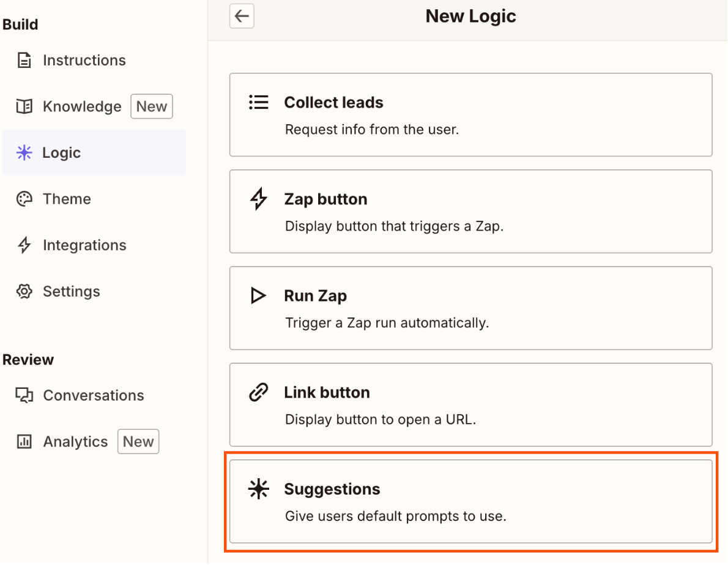
Task: Click the Link button chain icon
Action: click(259, 393)
